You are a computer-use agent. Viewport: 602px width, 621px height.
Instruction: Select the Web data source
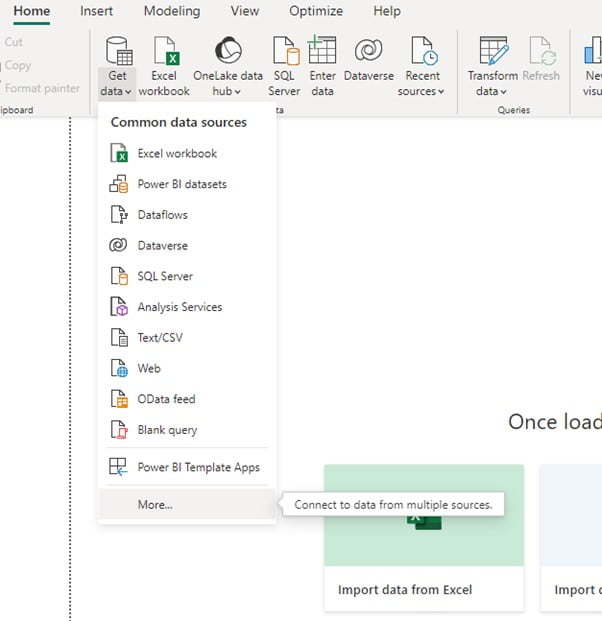tap(149, 369)
